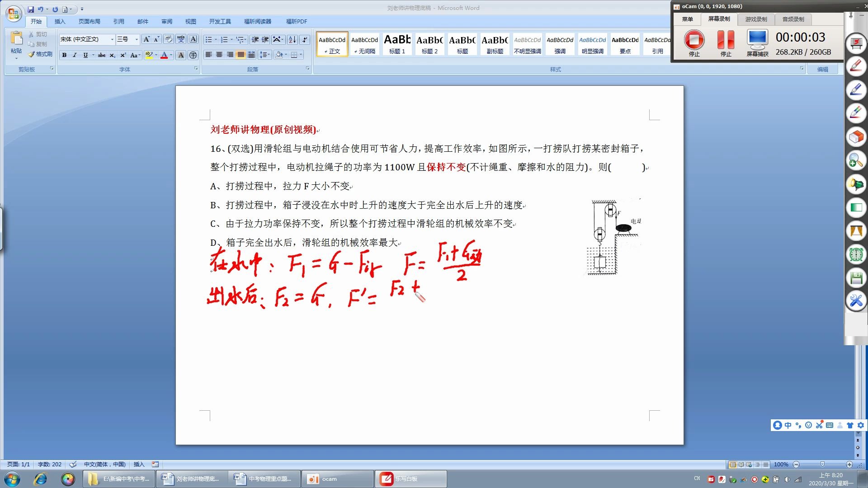The height and width of the screenshot is (488, 868).
Task: Toggle italic formatting
Action: [75, 55]
